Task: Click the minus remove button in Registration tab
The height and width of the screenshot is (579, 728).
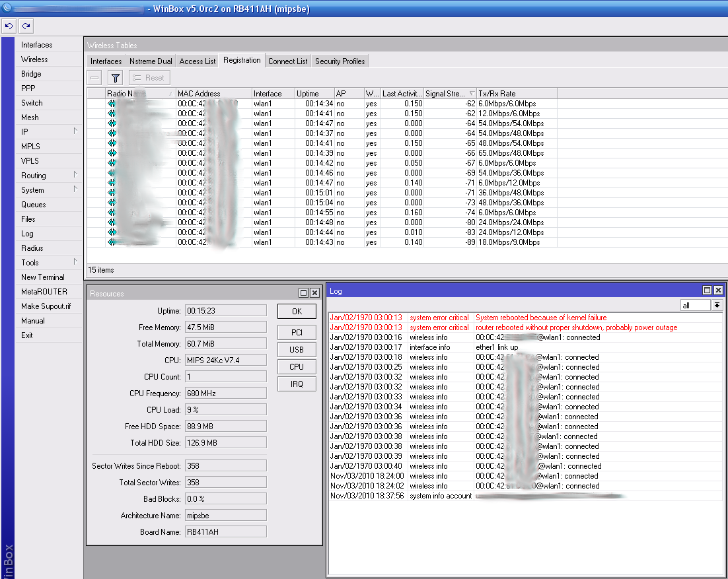Action: (95, 78)
